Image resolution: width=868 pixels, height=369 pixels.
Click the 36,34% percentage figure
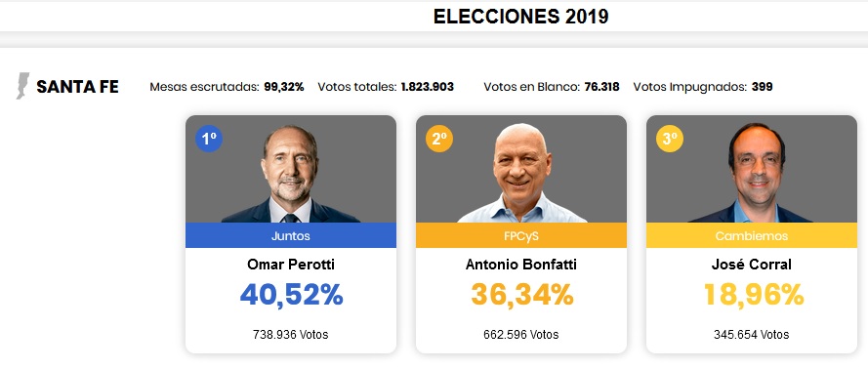pos(522,295)
